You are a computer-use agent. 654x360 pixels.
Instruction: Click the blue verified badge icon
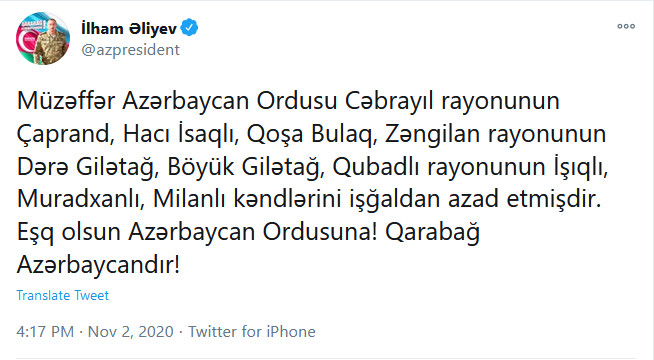pos(190,28)
